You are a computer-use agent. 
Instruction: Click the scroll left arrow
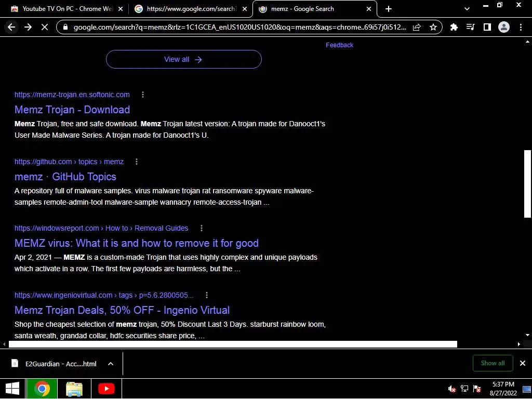point(4,344)
